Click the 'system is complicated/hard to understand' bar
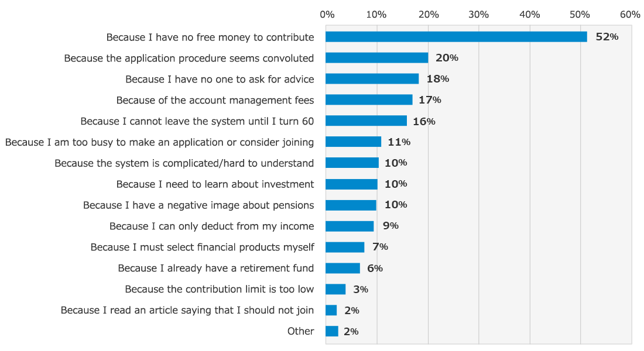The height and width of the screenshot is (351, 644). pos(352,163)
